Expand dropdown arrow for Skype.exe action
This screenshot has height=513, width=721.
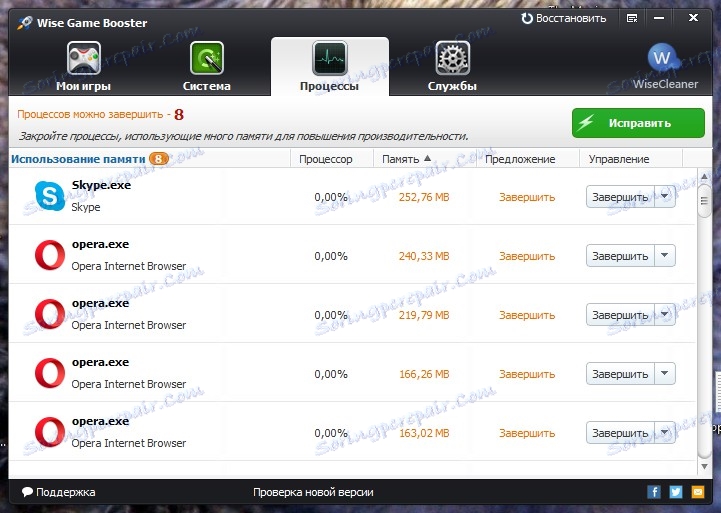pyautogui.click(x=664, y=197)
